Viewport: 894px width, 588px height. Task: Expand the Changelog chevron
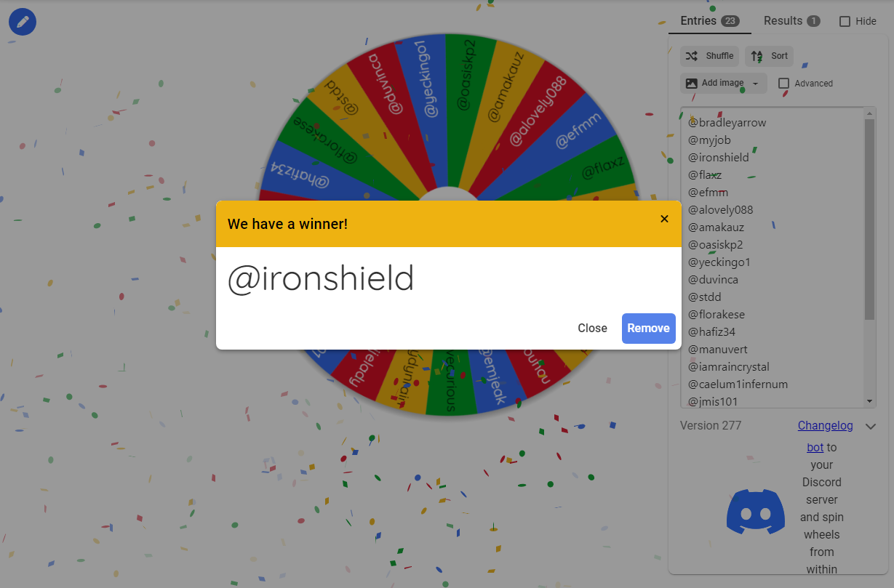pyautogui.click(x=871, y=426)
